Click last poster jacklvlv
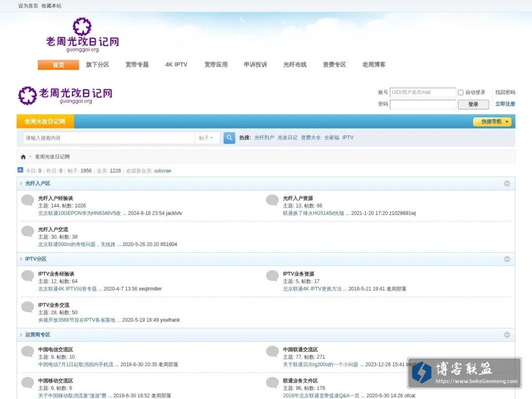Image resolution: width=532 pixels, height=399 pixels. pos(174,213)
